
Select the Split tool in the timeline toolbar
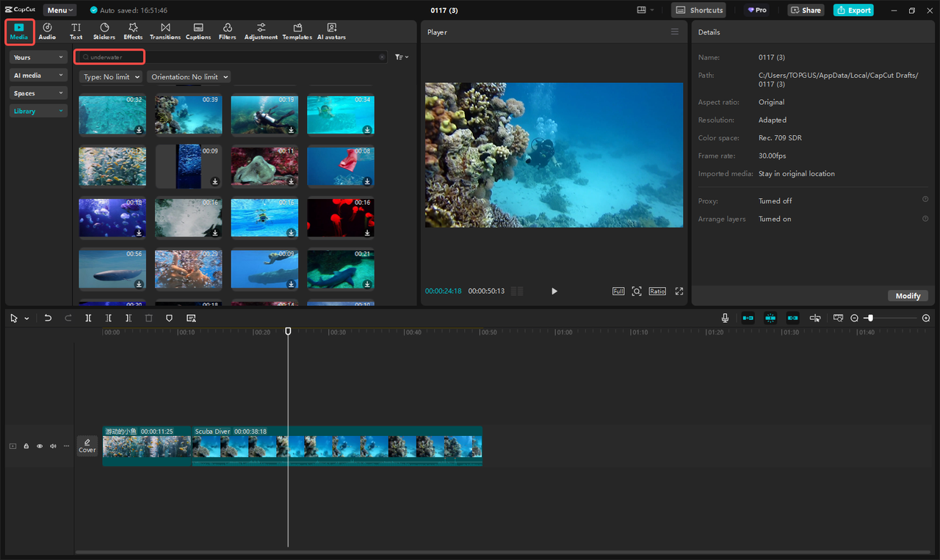coord(88,318)
